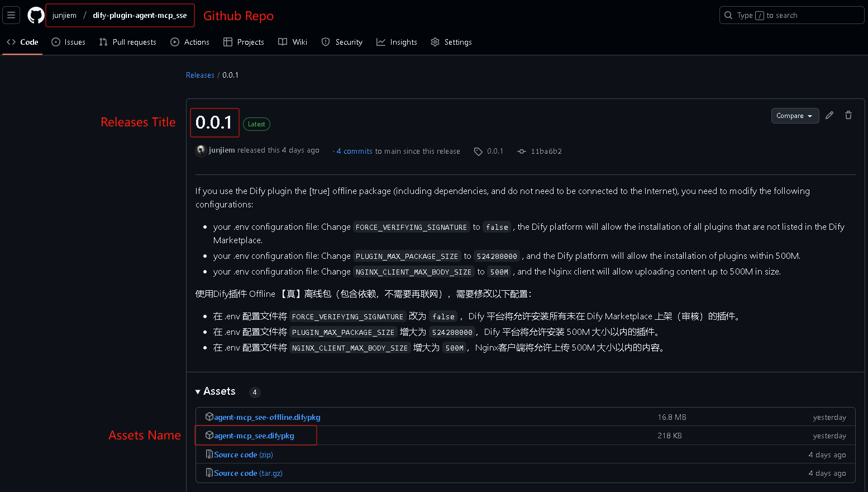
Task: Download the Source code (zip) asset
Action: point(239,455)
